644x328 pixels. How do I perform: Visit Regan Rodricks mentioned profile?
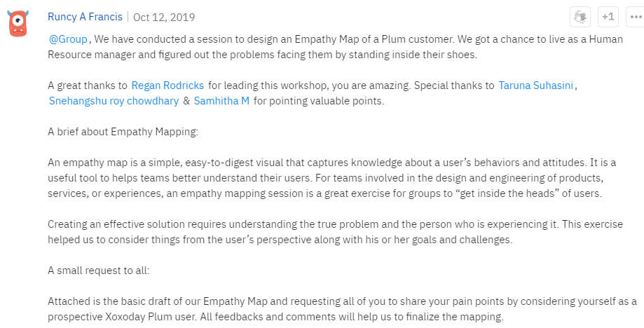click(167, 86)
